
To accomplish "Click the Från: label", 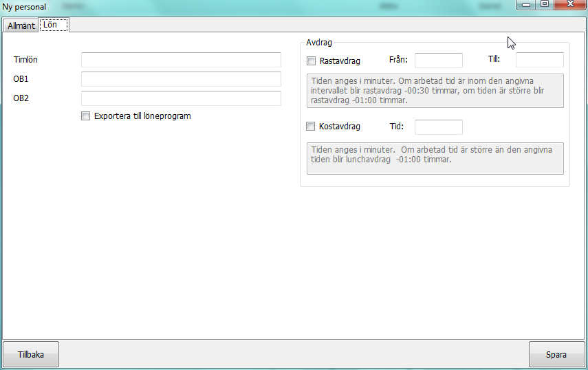I will tap(398, 60).
